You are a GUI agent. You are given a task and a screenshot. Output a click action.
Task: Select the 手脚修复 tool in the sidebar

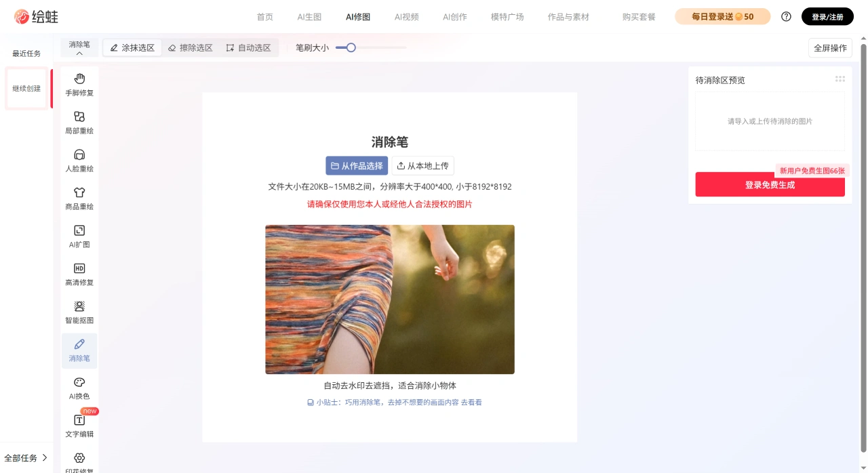pos(79,84)
